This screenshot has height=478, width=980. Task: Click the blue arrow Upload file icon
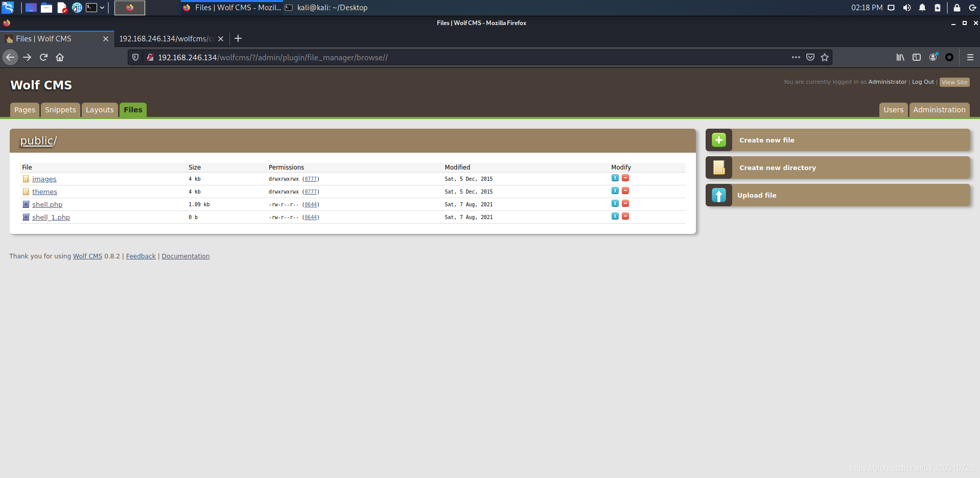[719, 195]
